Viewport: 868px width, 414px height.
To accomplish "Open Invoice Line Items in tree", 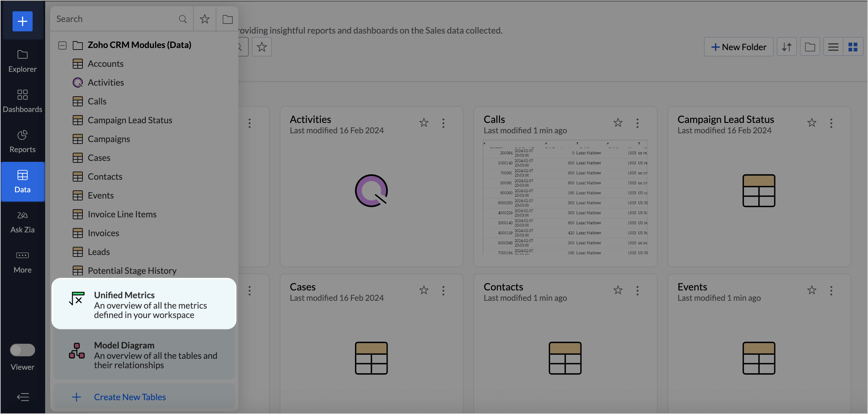I will tap(122, 215).
